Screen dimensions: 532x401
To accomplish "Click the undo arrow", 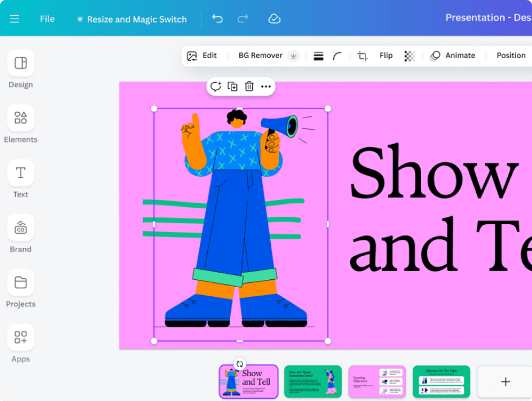I will tap(217, 19).
